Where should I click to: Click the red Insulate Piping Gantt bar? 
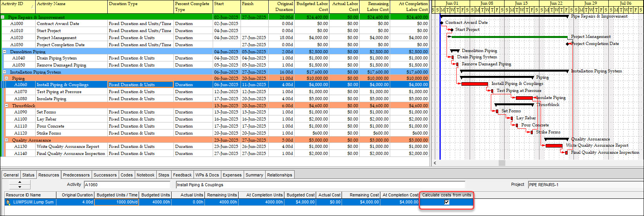[524, 98]
